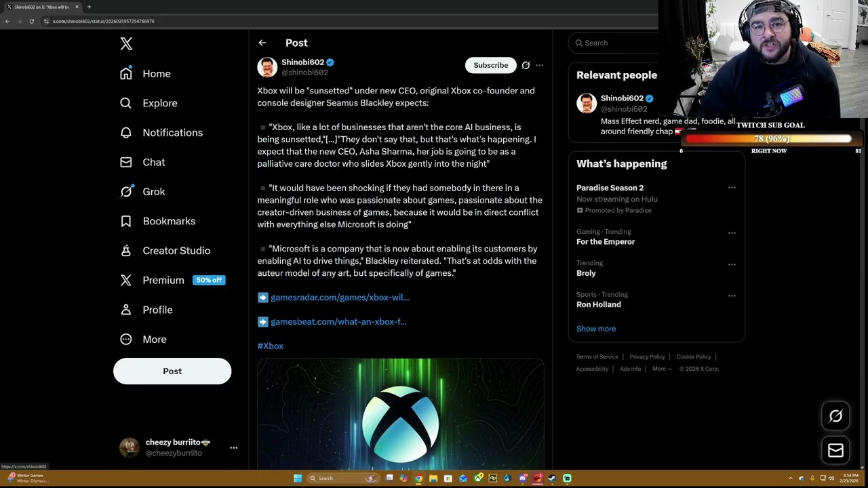The width and height of the screenshot is (868, 488).
Task: Open Shinobi602 in Relevant people
Action: click(622, 98)
